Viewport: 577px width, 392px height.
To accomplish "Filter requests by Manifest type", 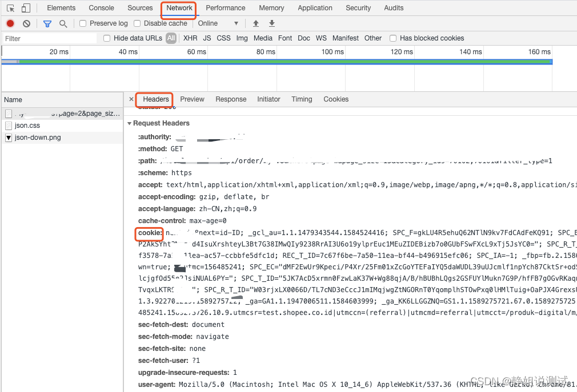I will [x=346, y=38].
